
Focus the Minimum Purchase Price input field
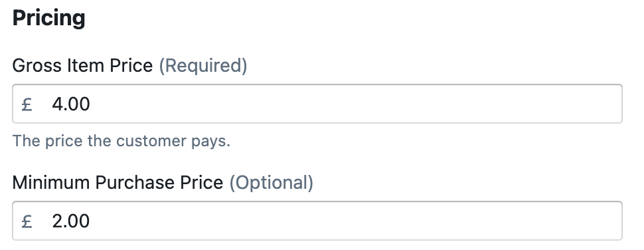[317, 221]
